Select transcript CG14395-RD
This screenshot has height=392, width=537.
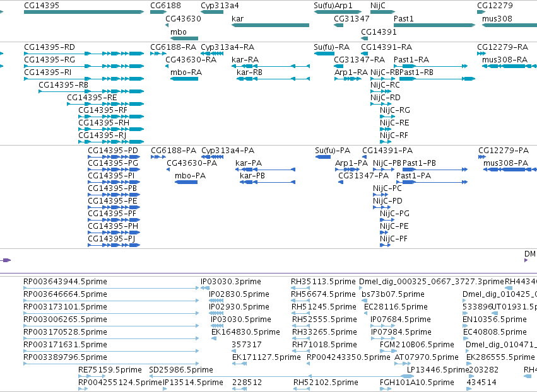pyautogui.click(x=49, y=47)
